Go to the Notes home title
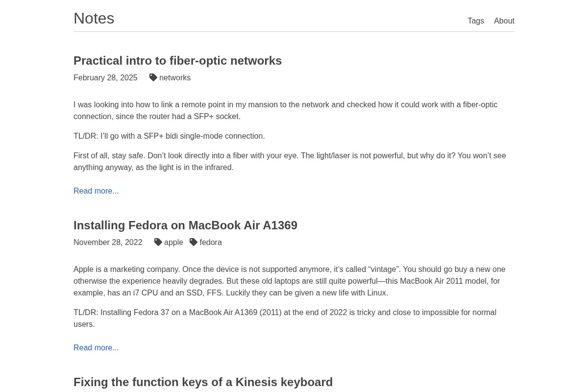Screen dimensions: 588x392 click(94, 18)
